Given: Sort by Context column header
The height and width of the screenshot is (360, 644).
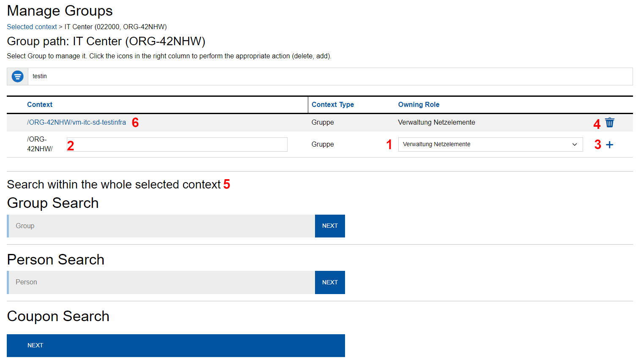Looking at the screenshot, I should tap(40, 105).
